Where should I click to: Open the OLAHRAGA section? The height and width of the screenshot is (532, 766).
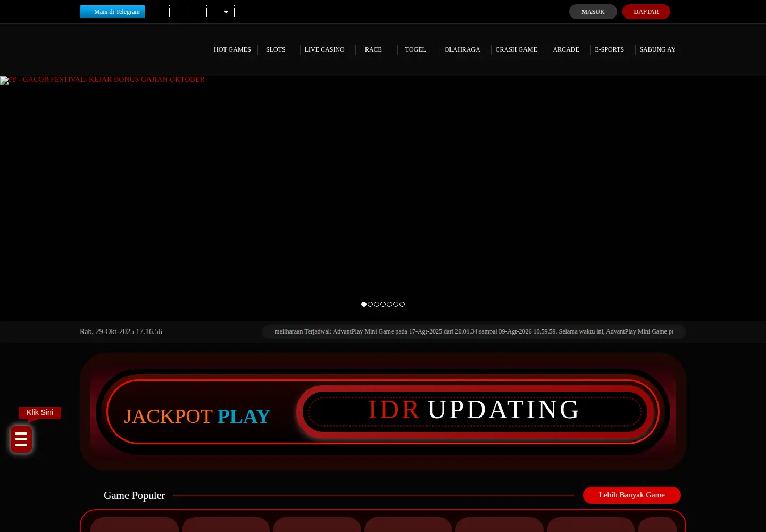click(x=462, y=49)
